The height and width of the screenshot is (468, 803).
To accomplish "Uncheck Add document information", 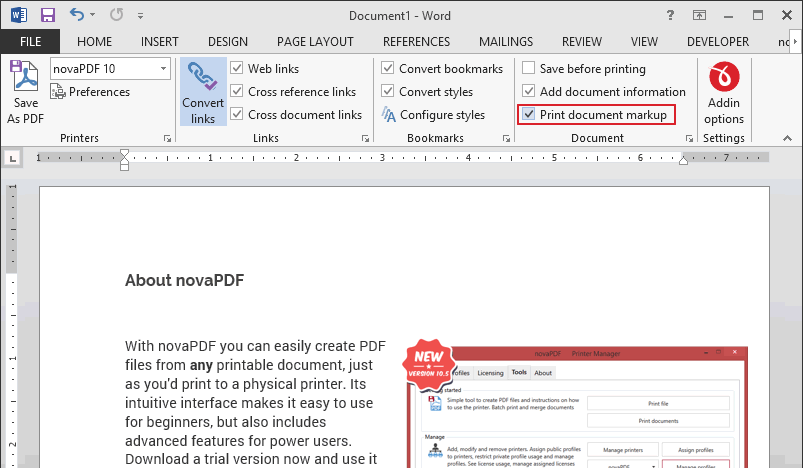I will (x=529, y=91).
